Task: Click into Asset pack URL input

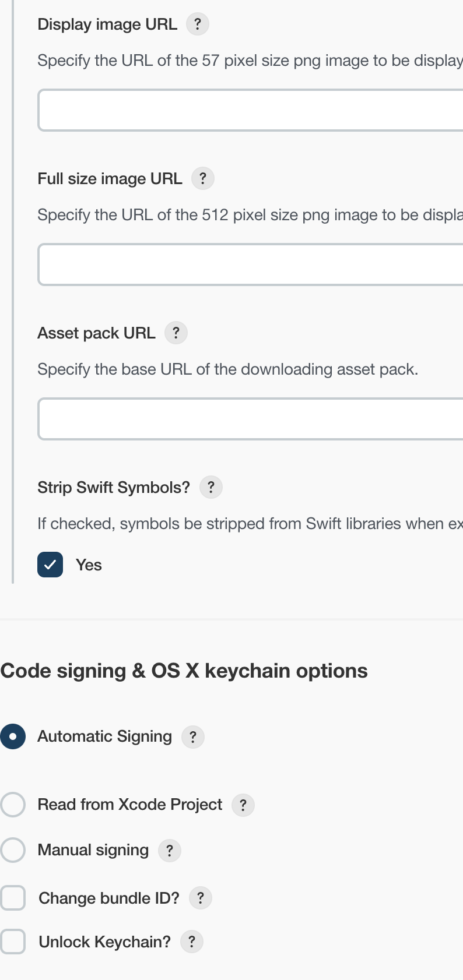Action: pos(251,419)
